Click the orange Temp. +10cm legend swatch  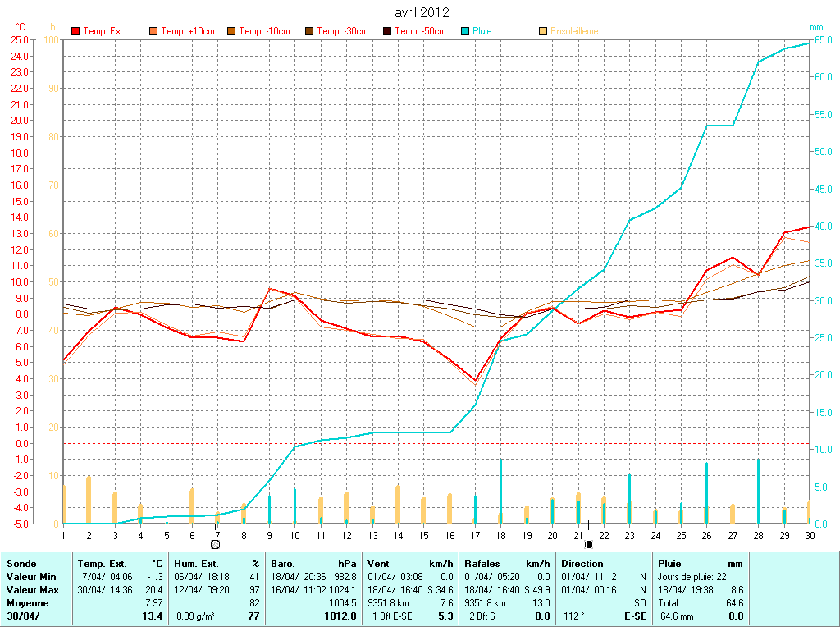[153, 31]
